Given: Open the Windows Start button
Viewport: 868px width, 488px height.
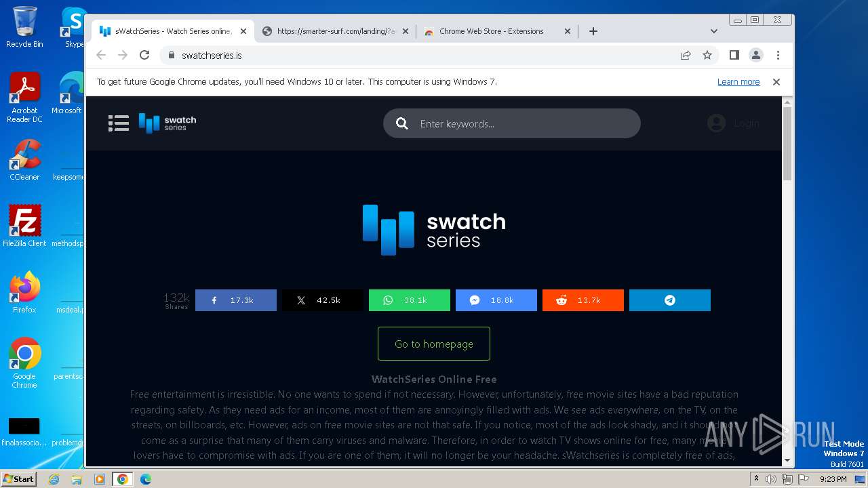Looking at the screenshot, I should [18, 479].
